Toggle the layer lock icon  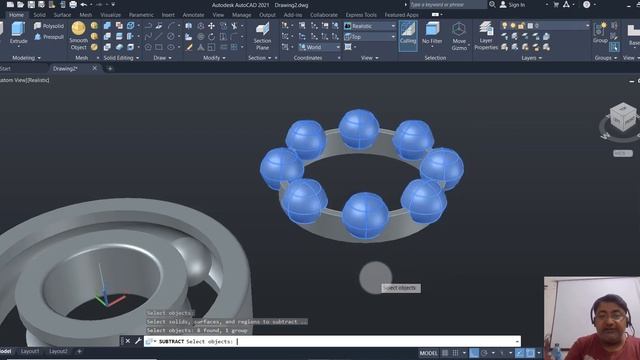(x=521, y=26)
